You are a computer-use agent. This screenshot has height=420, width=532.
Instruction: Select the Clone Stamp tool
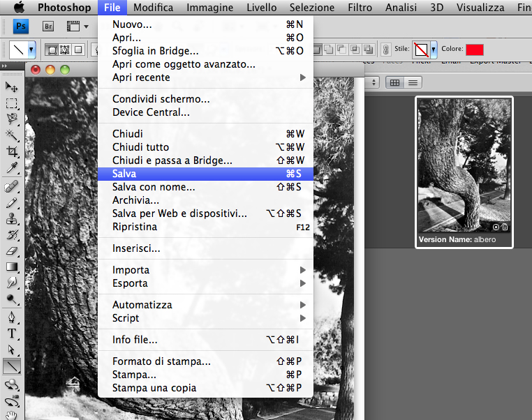(12, 218)
